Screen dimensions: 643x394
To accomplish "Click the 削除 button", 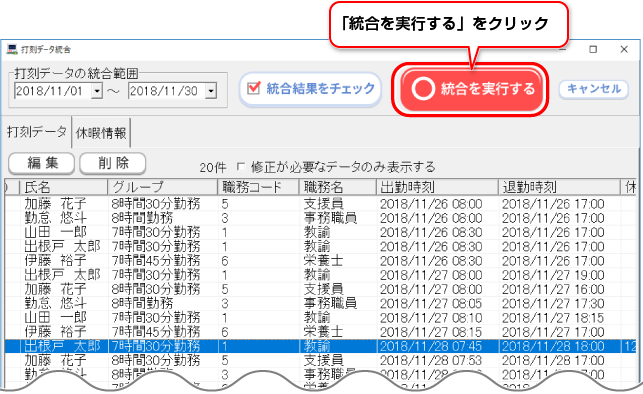I will pos(113,163).
